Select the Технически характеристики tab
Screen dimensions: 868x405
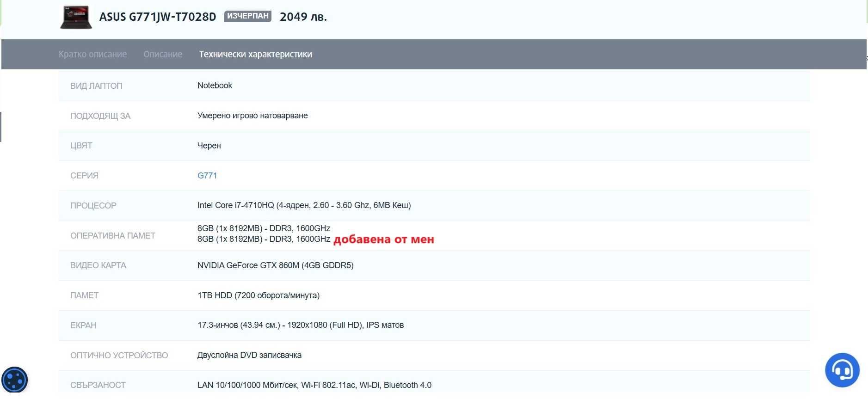(x=255, y=54)
